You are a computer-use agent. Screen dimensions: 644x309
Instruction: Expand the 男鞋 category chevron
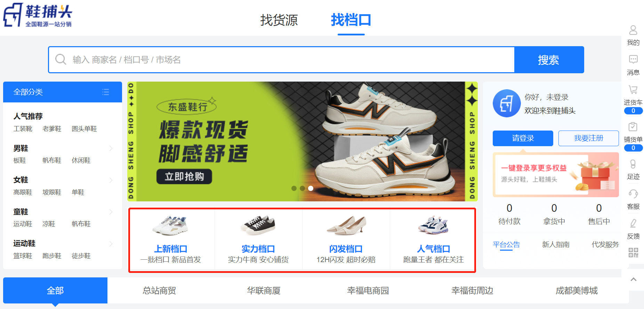tap(111, 148)
